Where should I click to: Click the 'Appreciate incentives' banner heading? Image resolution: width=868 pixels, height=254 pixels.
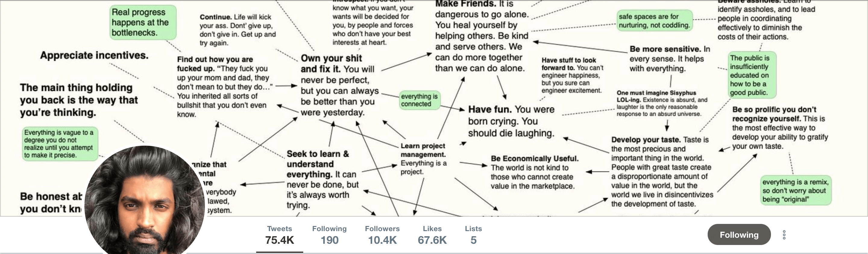coord(94,55)
